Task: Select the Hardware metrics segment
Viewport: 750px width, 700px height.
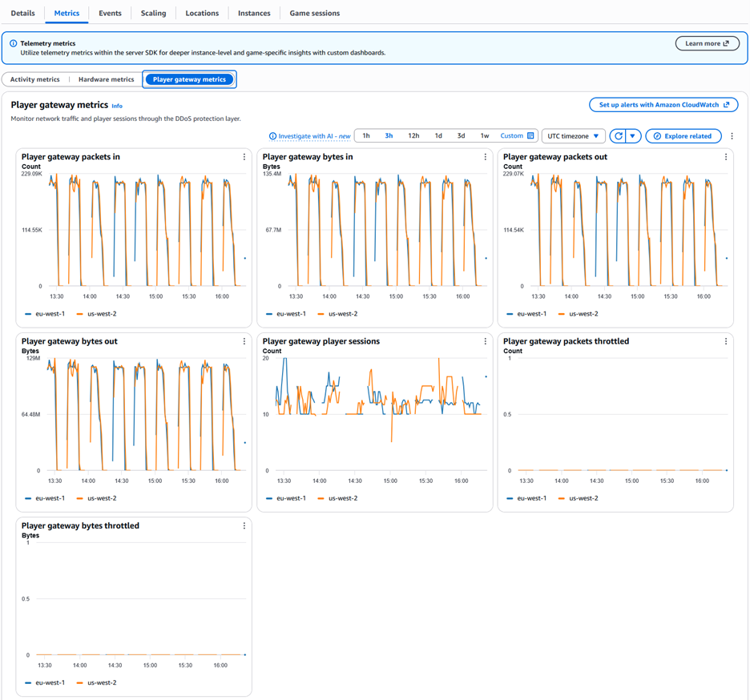Action: tap(107, 79)
